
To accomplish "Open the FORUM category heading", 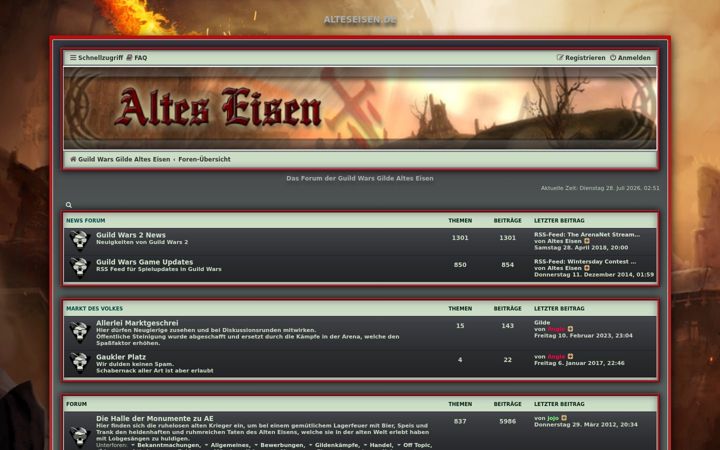I will (x=76, y=404).
